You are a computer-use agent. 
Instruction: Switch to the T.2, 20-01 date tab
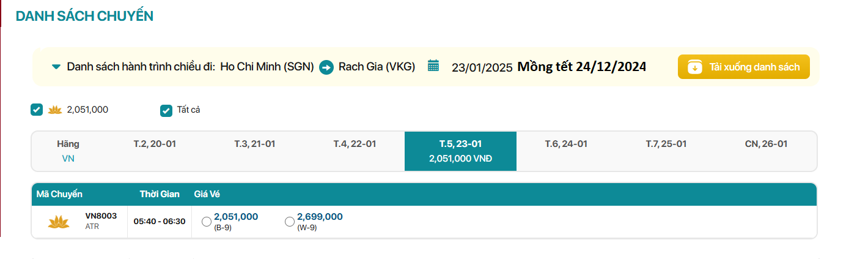tap(155, 145)
